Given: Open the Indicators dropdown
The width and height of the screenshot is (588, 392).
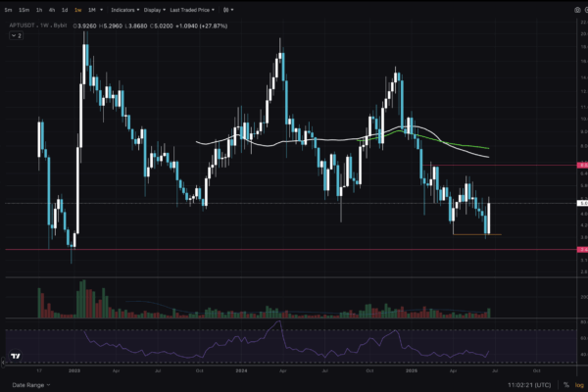Looking at the screenshot, I should tap(124, 10).
